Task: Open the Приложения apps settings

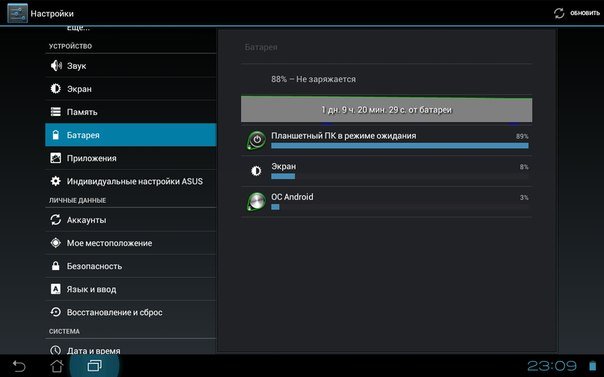Action: point(131,158)
